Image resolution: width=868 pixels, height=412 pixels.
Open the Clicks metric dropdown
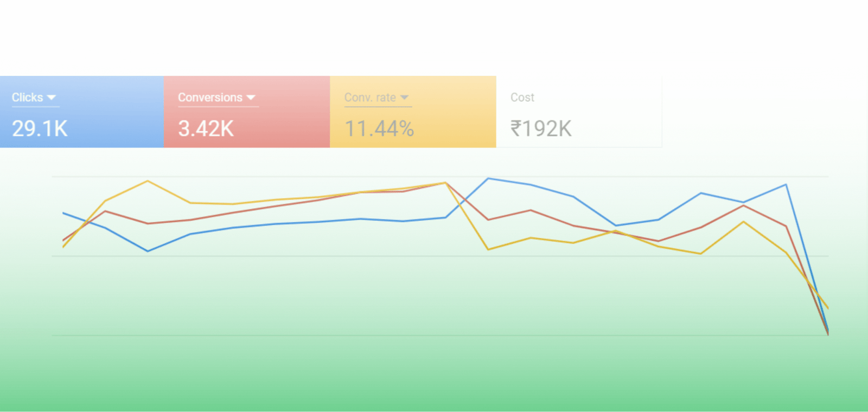pyautogui.click(x=52, y=98)
